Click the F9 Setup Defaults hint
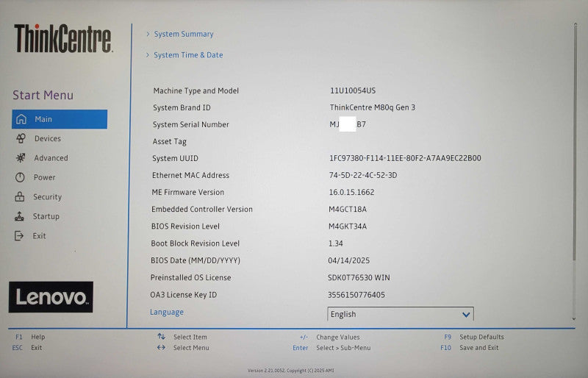 pyautogui.click(x=474, y=337)
